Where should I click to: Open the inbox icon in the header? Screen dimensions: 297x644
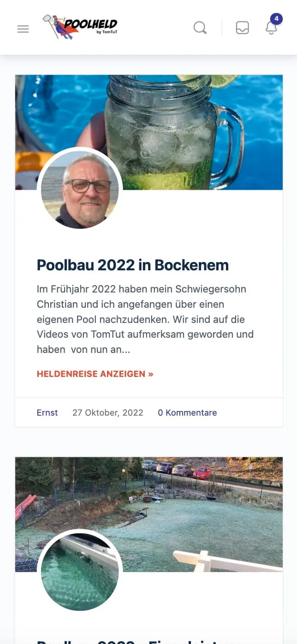coord(242,28)
